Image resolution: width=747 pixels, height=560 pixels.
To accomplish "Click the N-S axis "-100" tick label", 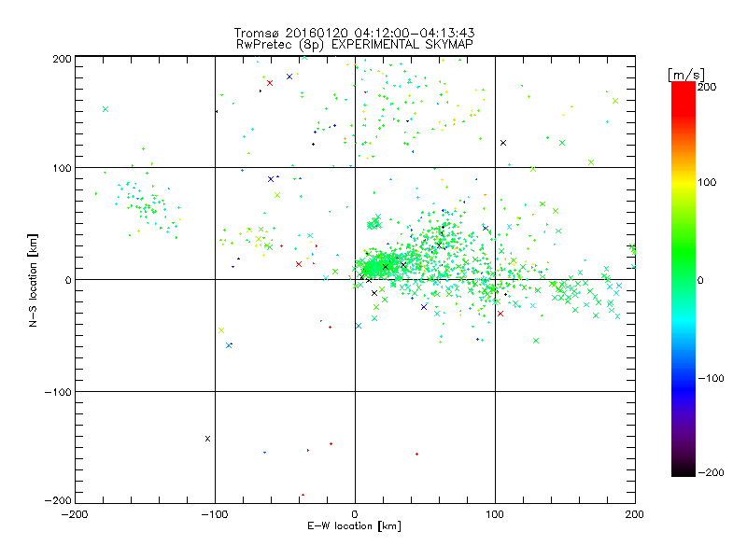I will (x=58, y=392).
